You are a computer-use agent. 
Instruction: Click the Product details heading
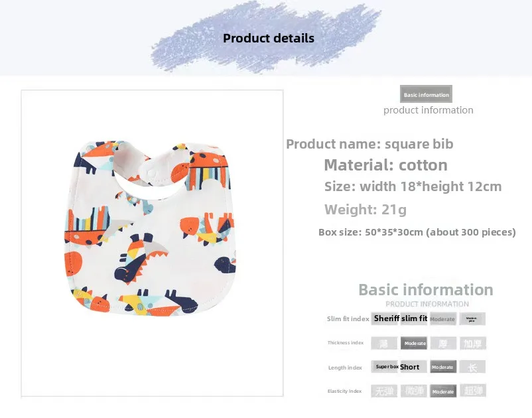tap(269, 38)
